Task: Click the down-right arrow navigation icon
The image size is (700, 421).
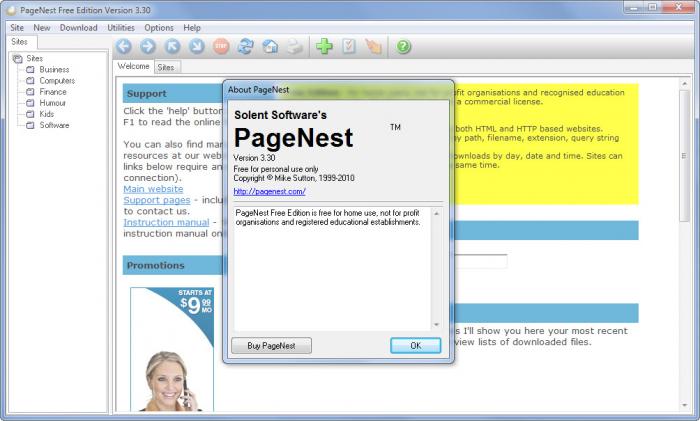Action: point(196,46)
